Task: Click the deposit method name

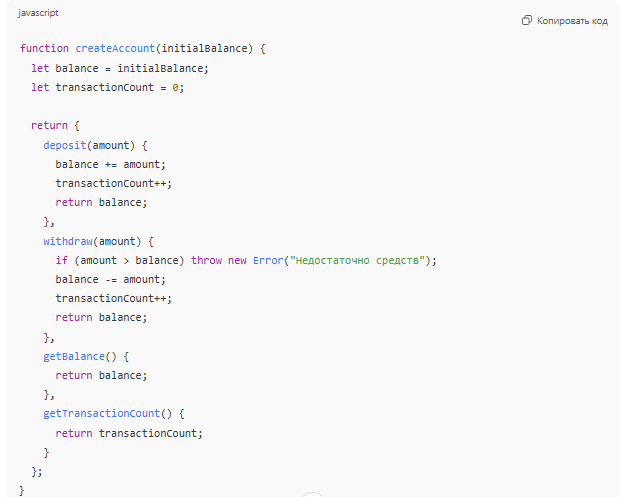Action: [x=66, y=145]
